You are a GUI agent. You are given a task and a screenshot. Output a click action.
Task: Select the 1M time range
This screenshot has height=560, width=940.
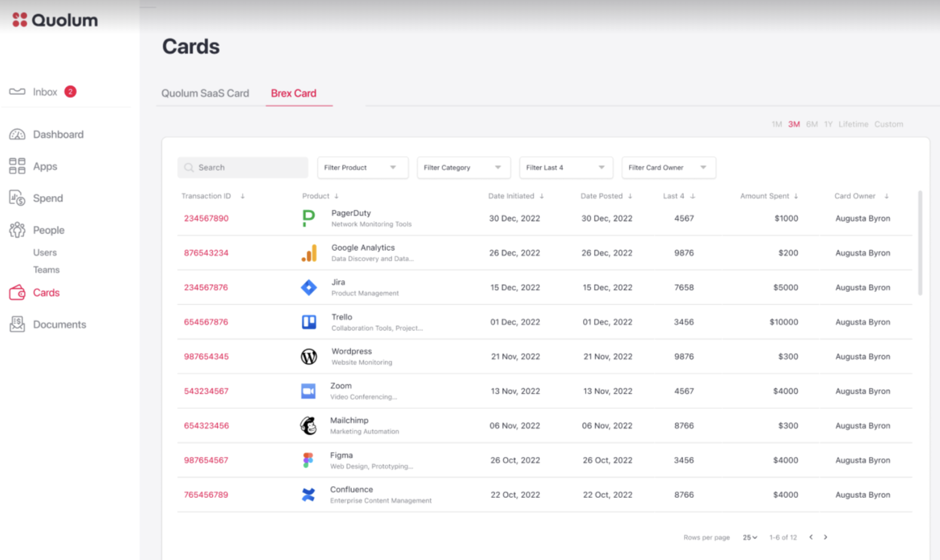point(776,124)
